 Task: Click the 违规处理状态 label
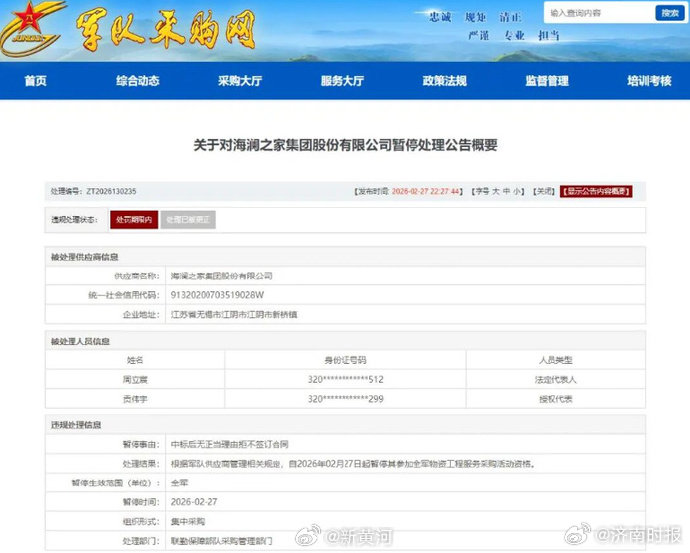coord(74,220)
